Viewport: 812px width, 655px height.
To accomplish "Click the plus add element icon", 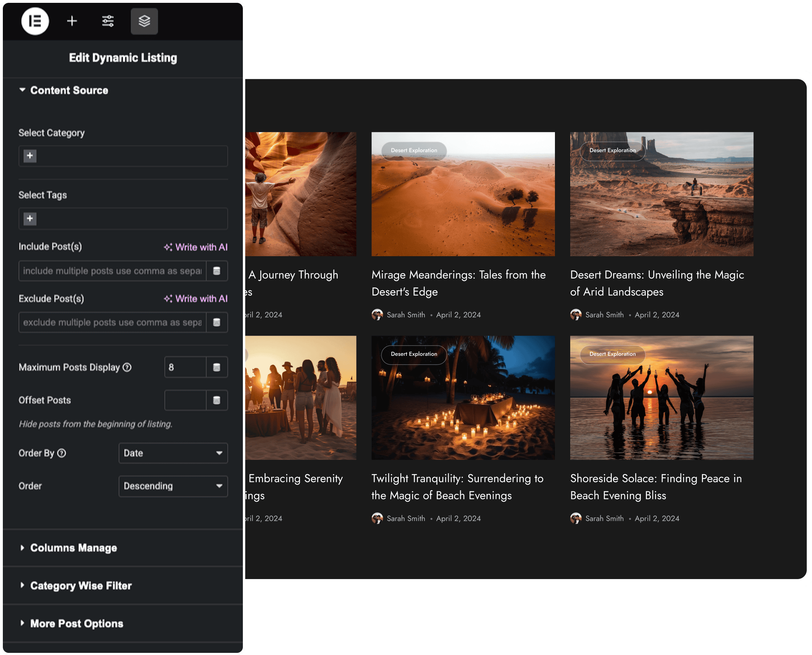I will 72,21.
